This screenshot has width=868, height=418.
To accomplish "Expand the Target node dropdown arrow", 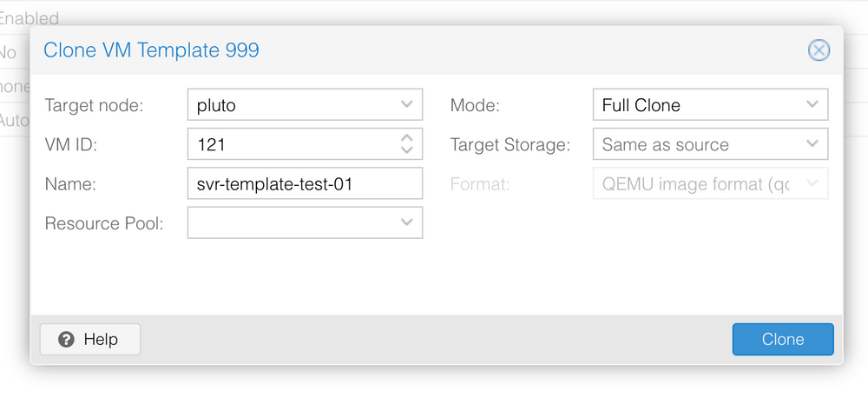I will [x=406, y=105].
